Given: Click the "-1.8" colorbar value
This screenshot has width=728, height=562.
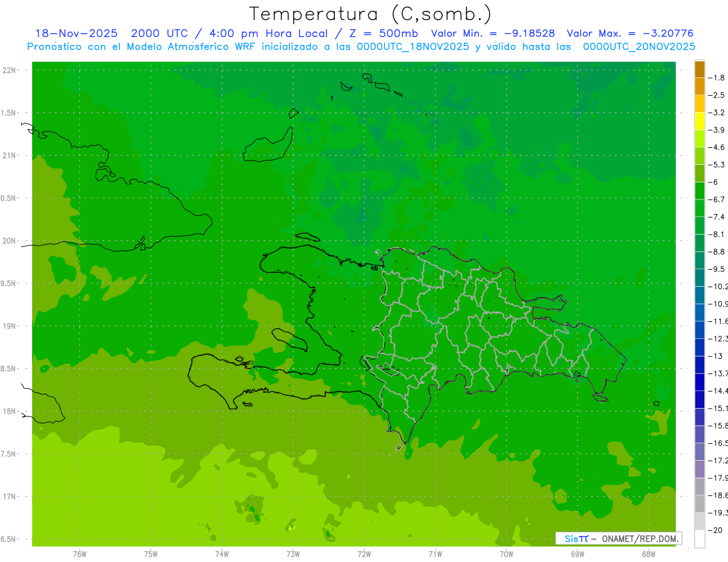Looking at the screenshot, I should 716,78.
